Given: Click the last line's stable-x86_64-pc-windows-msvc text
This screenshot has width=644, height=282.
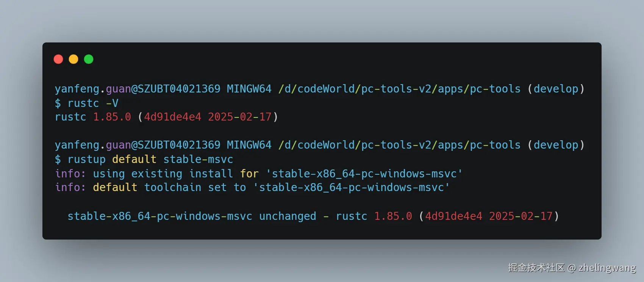Looking at the screenshot, I should pyautogui.click(x=159, y=216).
